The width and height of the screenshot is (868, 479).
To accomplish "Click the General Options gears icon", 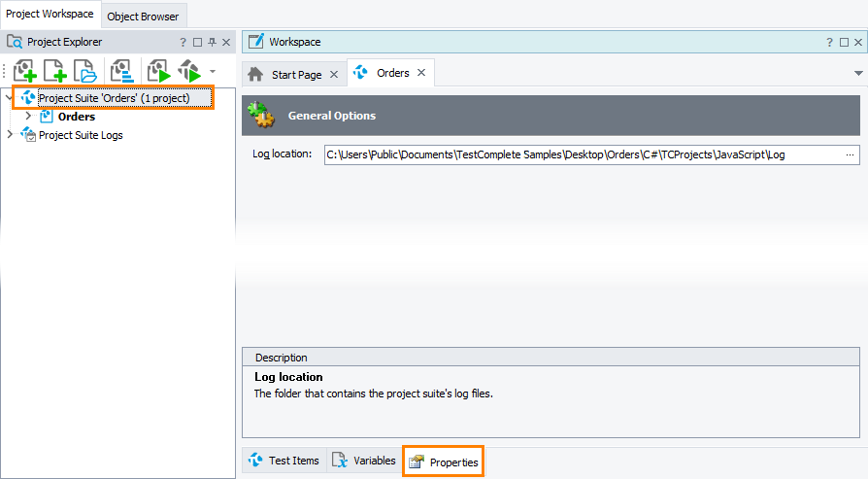I will (261, 115).
